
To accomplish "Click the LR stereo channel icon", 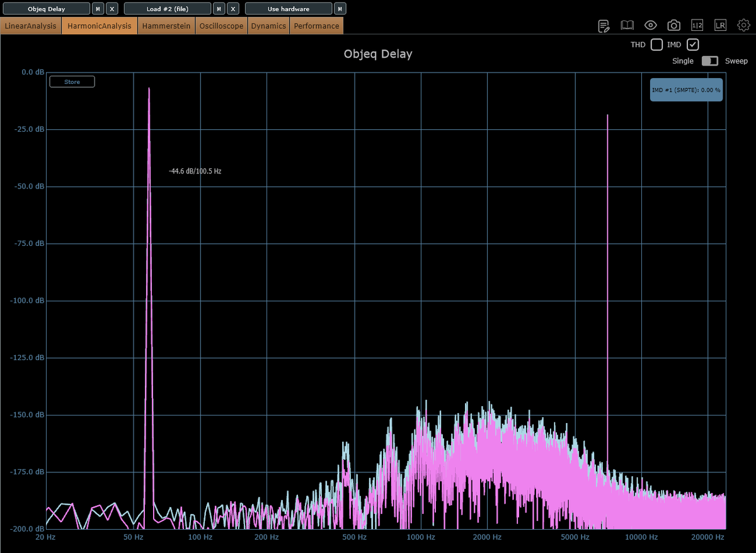I will (720, 26).
